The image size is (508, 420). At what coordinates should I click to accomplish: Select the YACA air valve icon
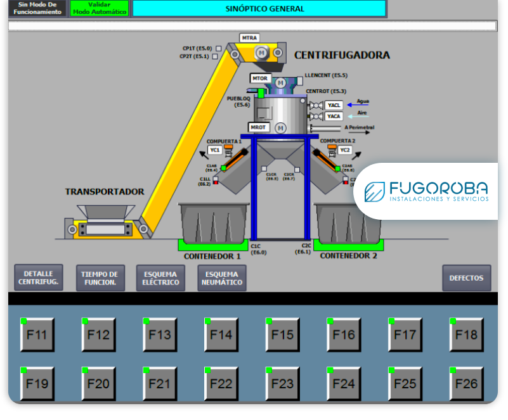(x=314, y=117)
